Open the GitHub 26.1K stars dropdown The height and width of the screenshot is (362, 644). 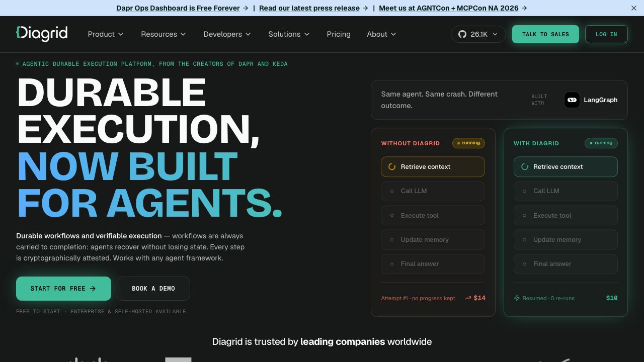[x=478, y=34]
